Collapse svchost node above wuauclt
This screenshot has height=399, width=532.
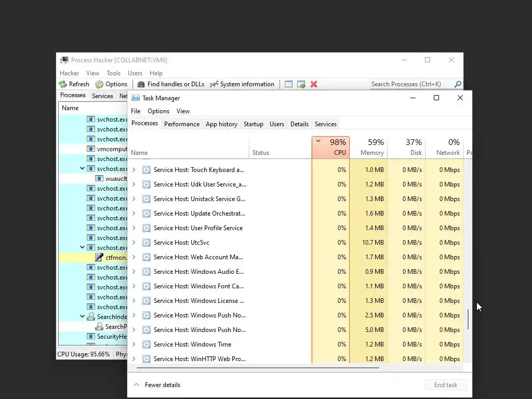[82, 168]
